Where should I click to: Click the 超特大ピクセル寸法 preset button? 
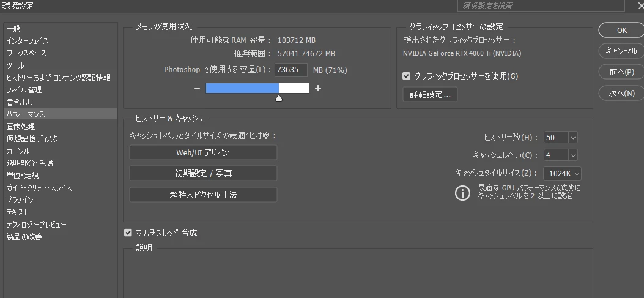[203, 195]
